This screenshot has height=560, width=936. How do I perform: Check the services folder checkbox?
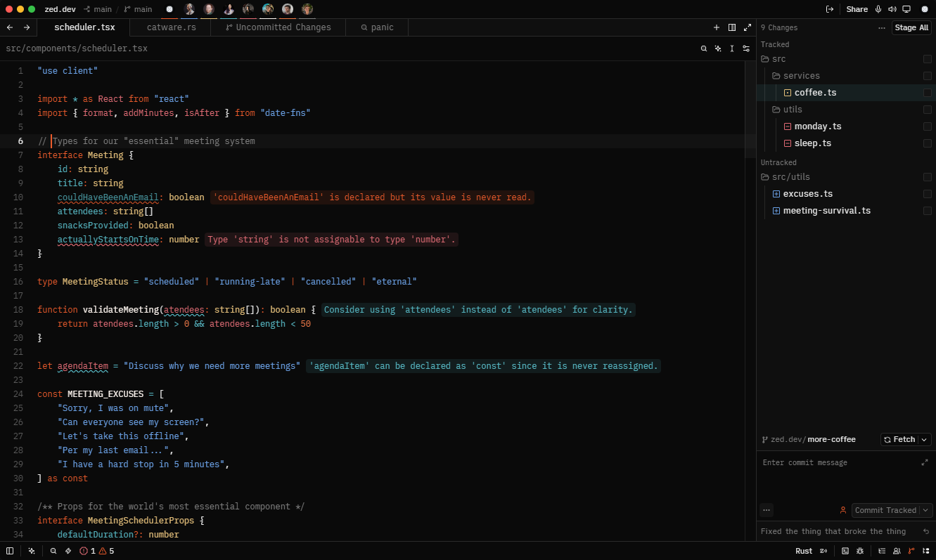pos(928,76)
